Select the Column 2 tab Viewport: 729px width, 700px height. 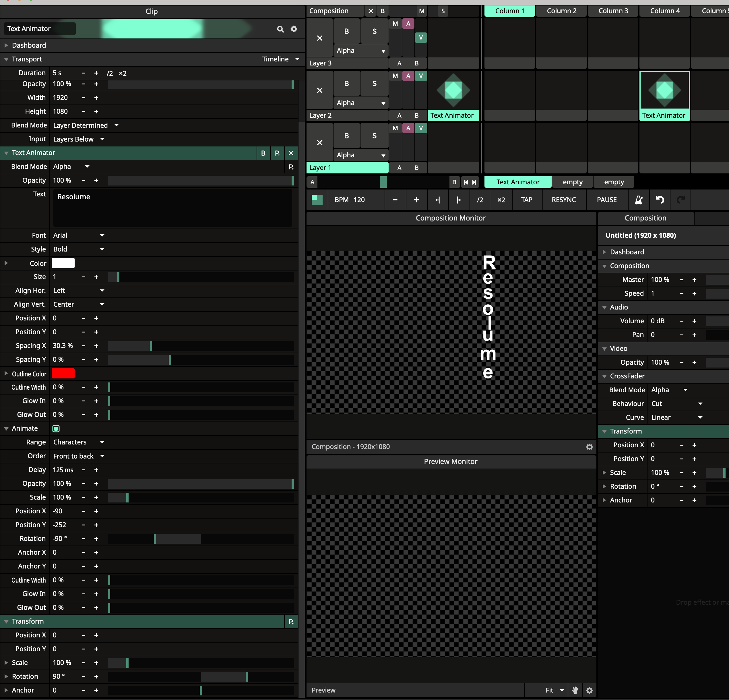tap(561, 11)
